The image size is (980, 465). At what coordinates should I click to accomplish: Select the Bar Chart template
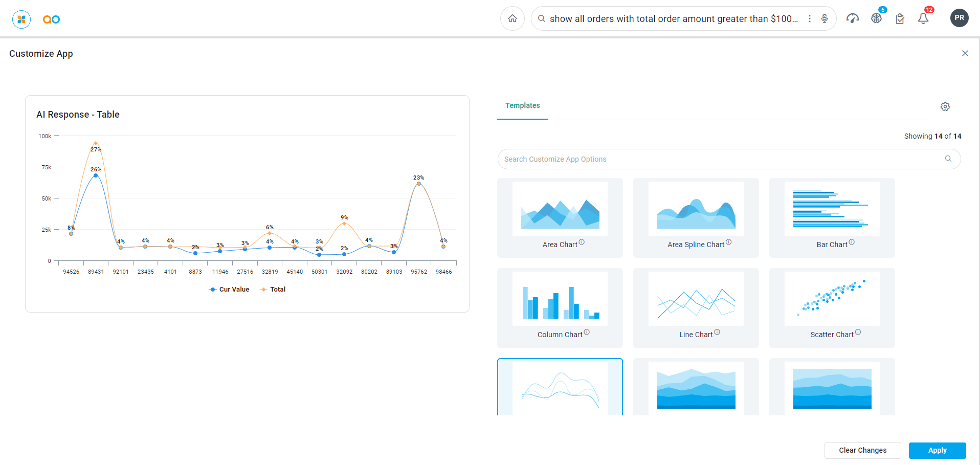832,217
